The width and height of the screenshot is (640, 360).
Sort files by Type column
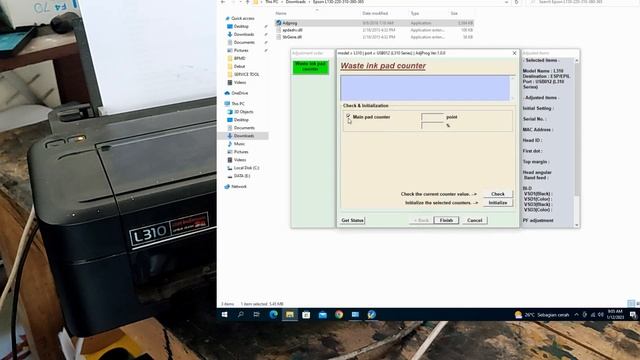pos(415,13)
